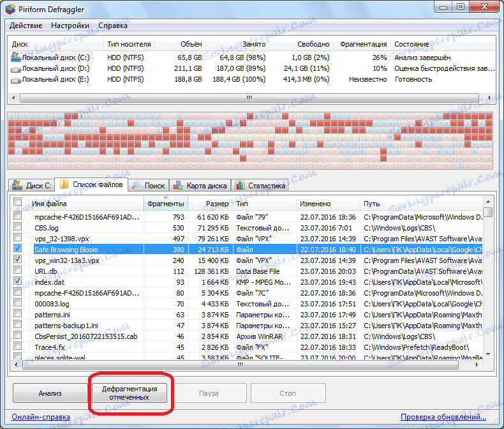Switch to the Поиск tab

[x=149, y=186]
